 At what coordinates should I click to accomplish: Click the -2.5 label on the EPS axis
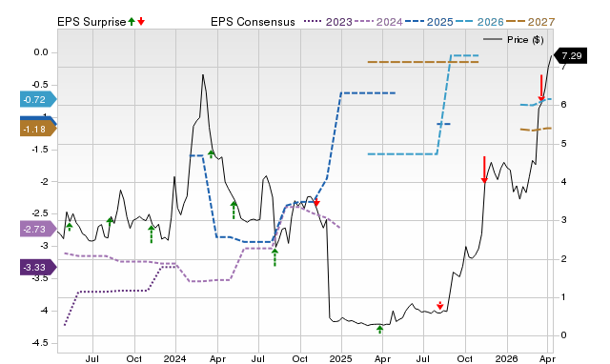[39, 213]
